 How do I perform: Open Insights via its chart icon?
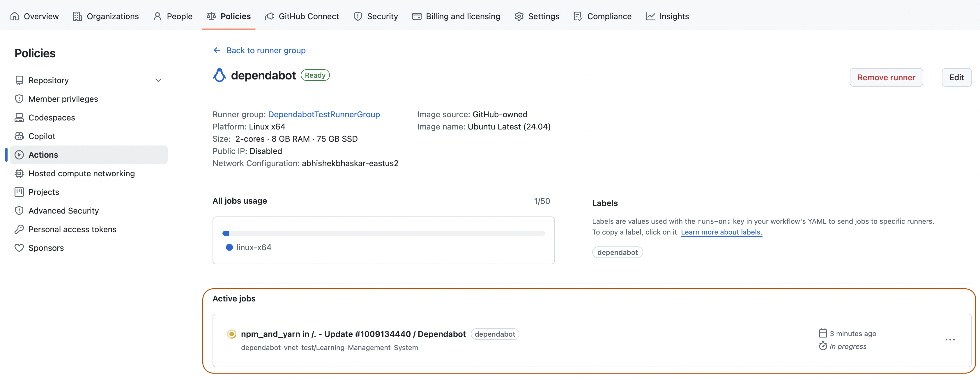650,16
